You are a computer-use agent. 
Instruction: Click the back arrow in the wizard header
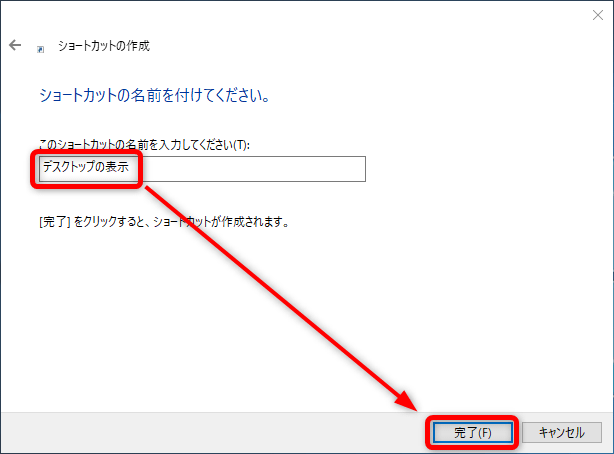[x=15, y=45]
